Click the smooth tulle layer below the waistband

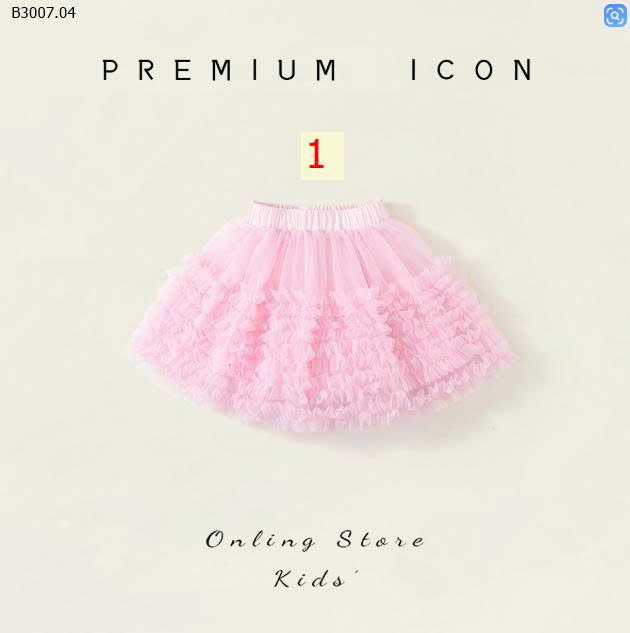point(319,258)
